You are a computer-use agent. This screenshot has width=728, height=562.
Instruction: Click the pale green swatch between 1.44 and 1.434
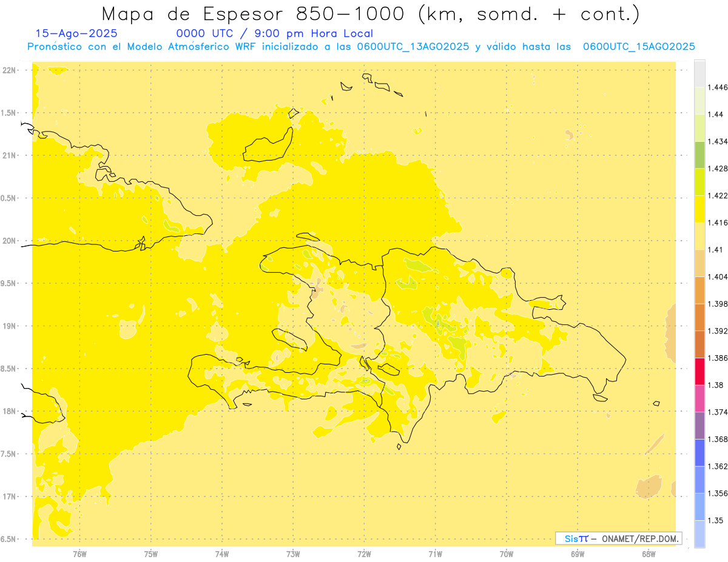pyautogui.click(x=699, y=128)
